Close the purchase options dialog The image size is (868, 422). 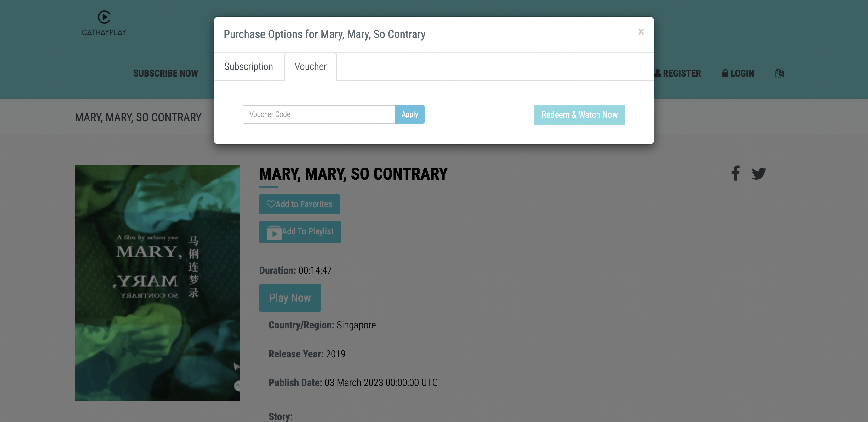[641, 32]
